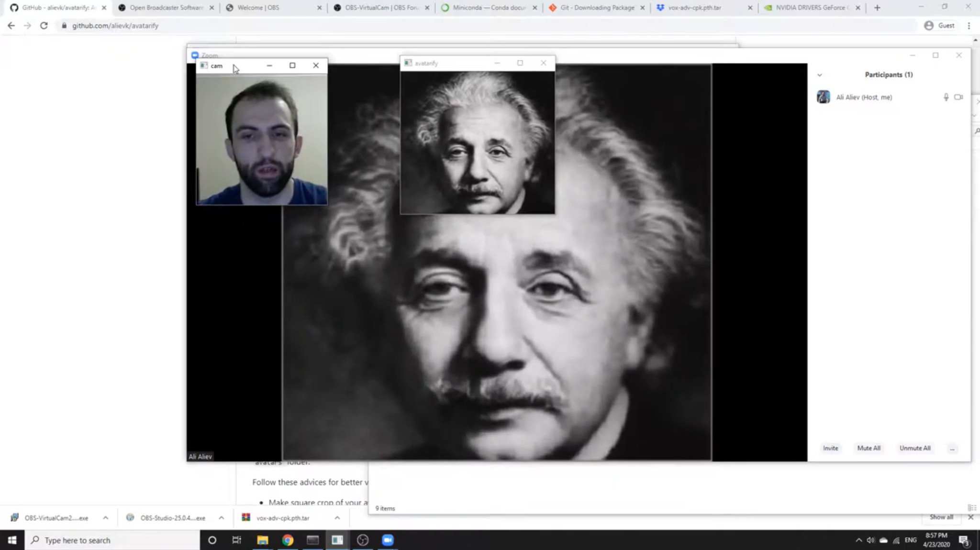Open the Guest profile button
980x550 pixels.
(939, 25)
